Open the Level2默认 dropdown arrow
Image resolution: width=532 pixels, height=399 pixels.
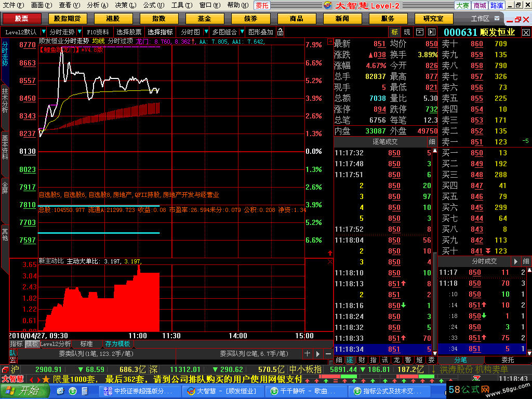click(44, 32)
